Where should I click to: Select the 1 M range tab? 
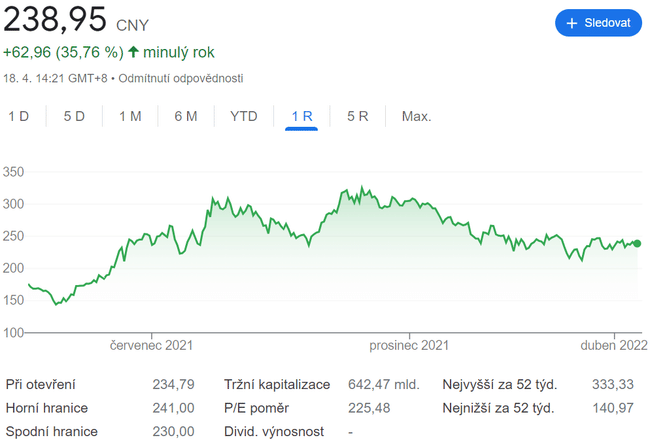[130, 116]
